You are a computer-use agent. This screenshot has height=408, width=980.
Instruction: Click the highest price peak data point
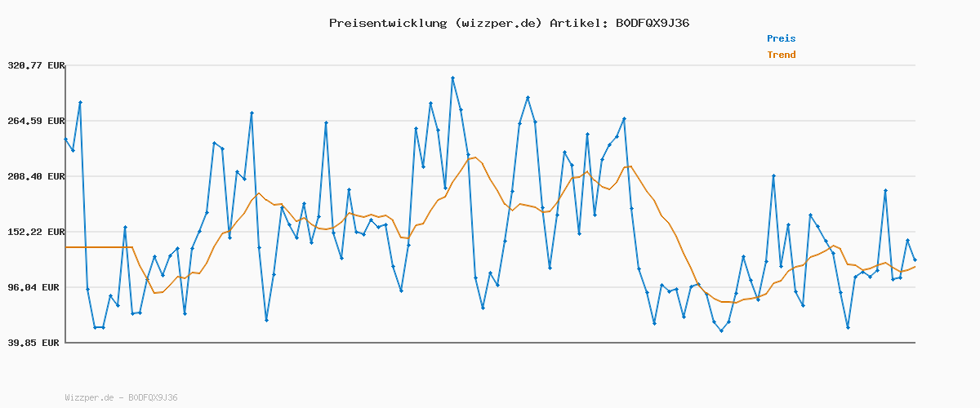pyautogui.click(x=452, y=78)
